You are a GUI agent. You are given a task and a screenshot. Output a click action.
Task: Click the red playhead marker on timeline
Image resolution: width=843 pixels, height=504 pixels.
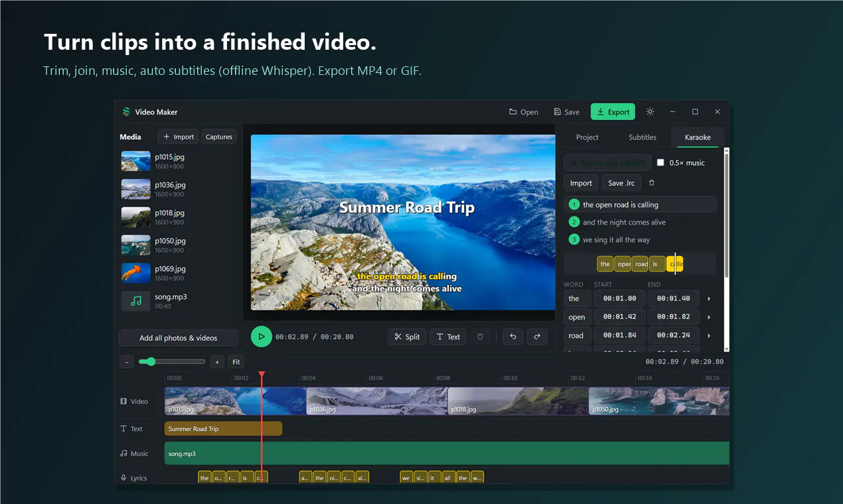click(x=262, y=375)
